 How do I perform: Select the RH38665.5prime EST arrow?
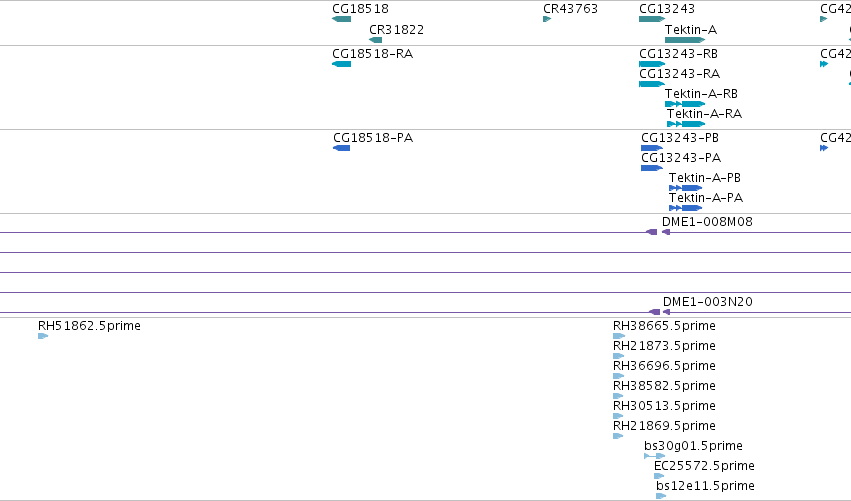[619, 336]
